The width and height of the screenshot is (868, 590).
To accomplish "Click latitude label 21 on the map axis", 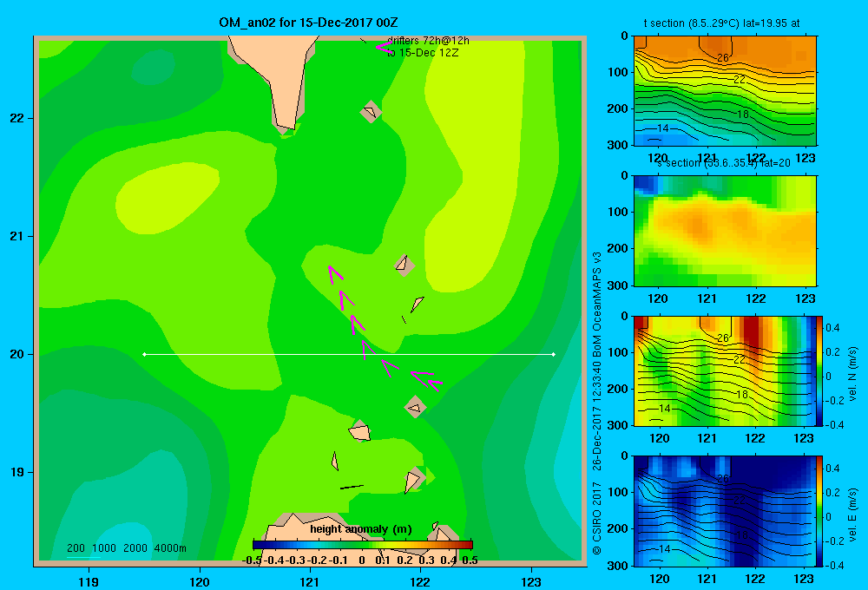I will 17,236.
